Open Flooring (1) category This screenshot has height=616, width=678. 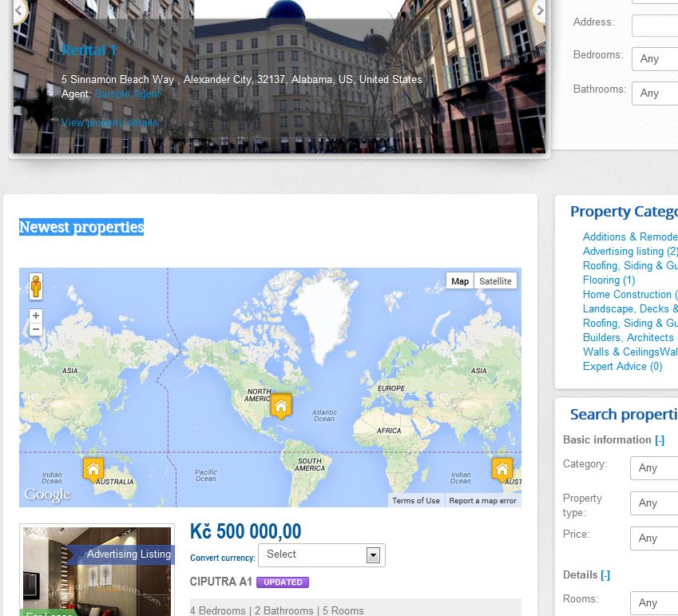(x=609, y=280)
